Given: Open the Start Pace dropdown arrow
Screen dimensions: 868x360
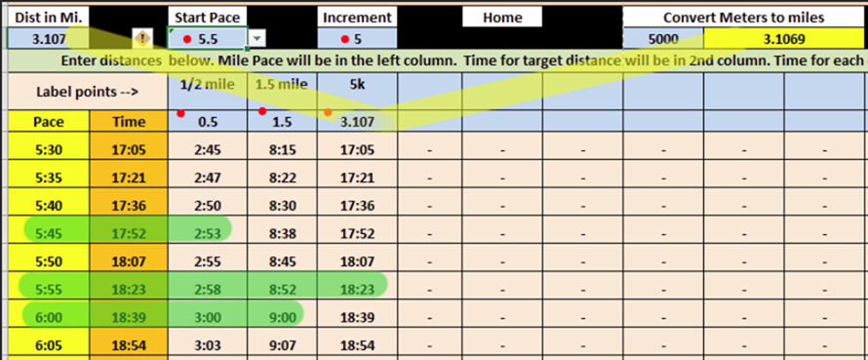Looking at the screenshot, I should click(x=256, y=39).
